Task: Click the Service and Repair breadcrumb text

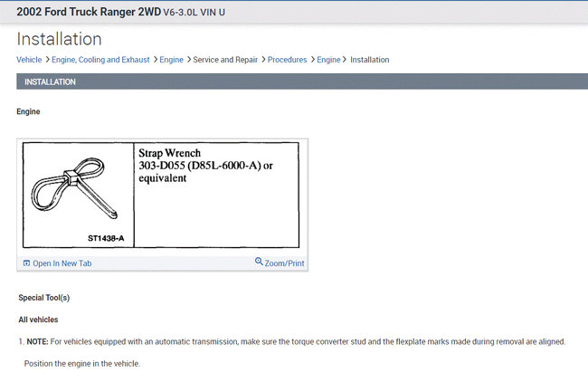Action: pos(225,60)
